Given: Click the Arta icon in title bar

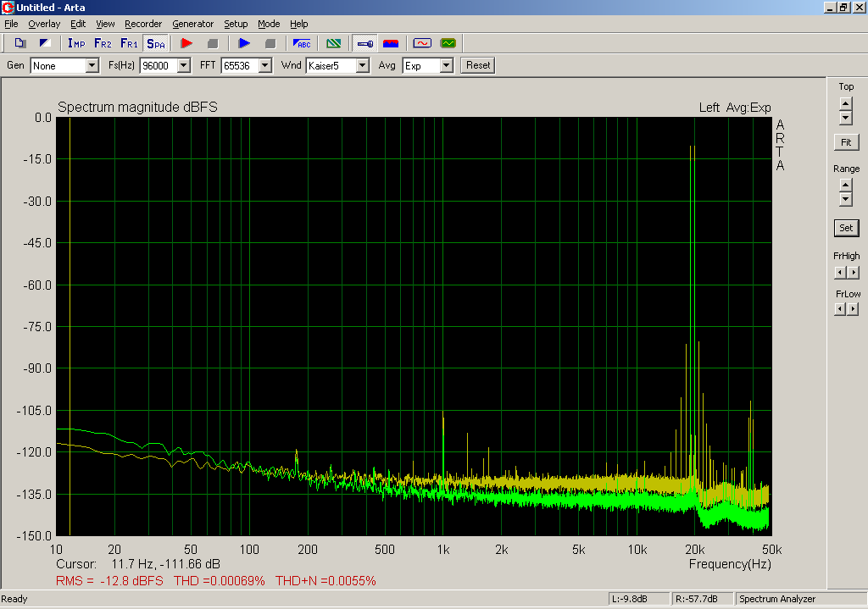Looking at the screenshot, I should pos(7,7).
